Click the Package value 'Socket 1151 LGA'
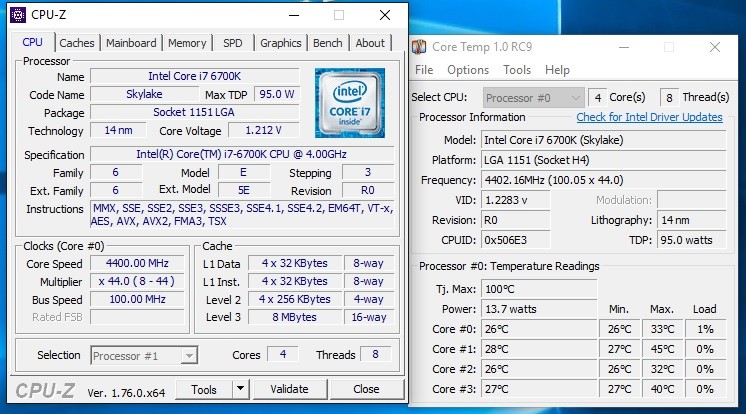The width and height of the screenshot is (746, 414). tap(195, 112)
